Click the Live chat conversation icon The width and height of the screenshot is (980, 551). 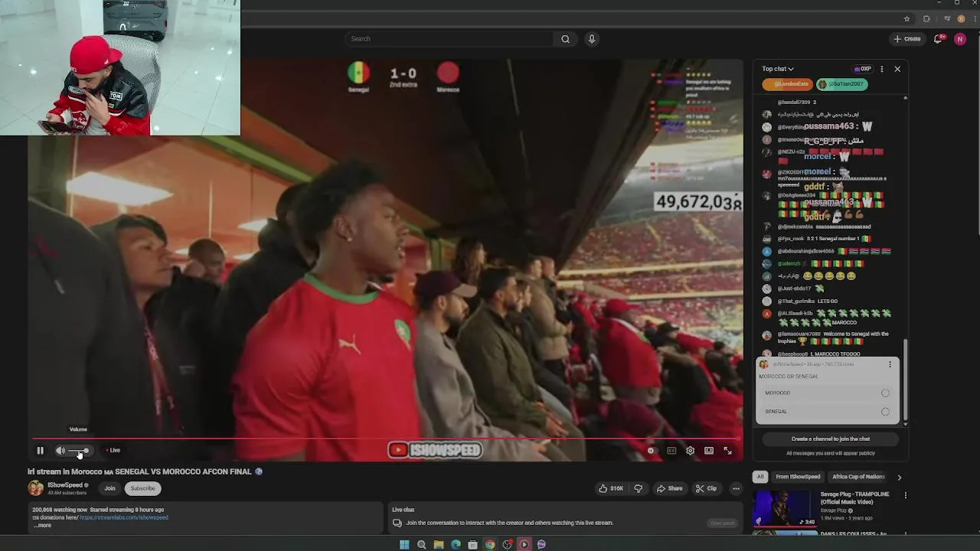(397, 523)
